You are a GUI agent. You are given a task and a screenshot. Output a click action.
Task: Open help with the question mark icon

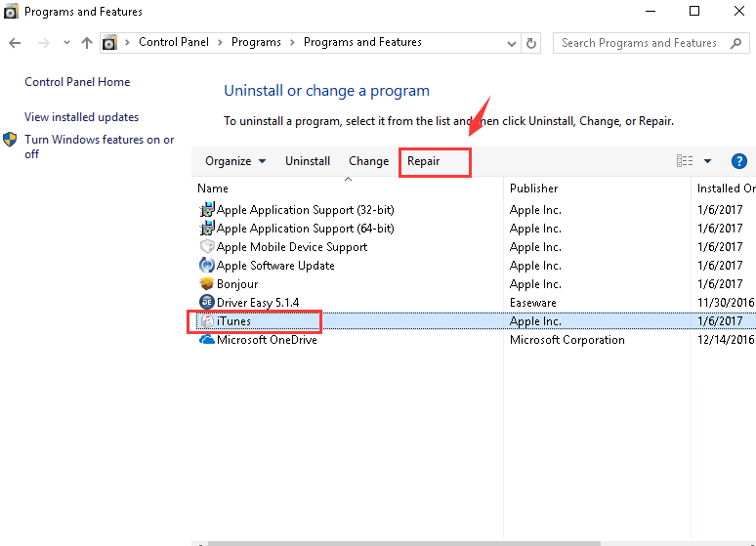click(738, 161)
